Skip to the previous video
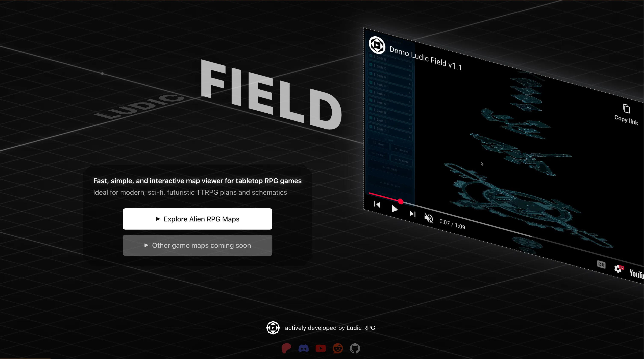 click(377, 204)
